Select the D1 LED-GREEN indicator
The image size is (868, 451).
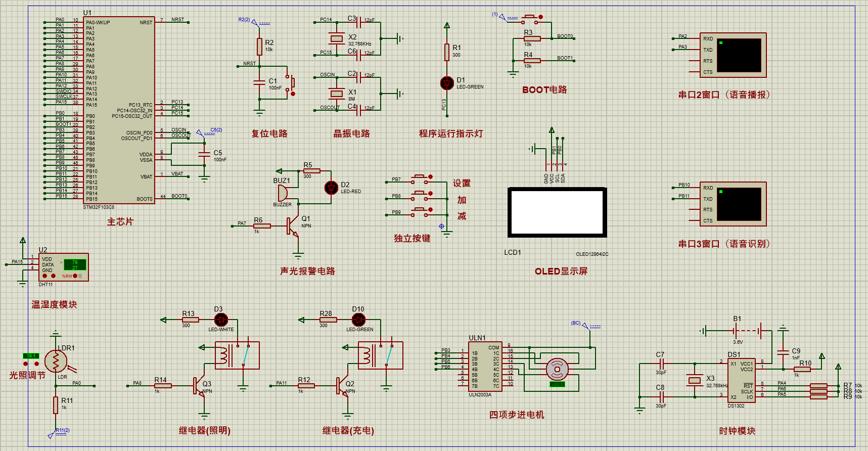click(x=447, y=83)
